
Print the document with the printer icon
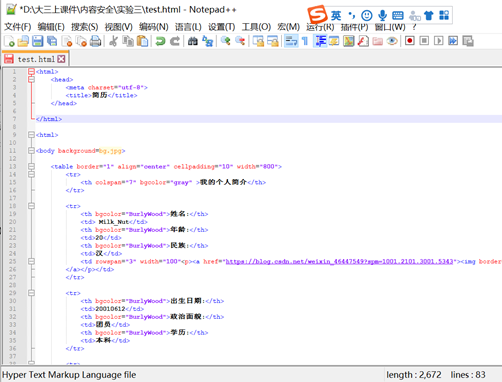(95, 41)
